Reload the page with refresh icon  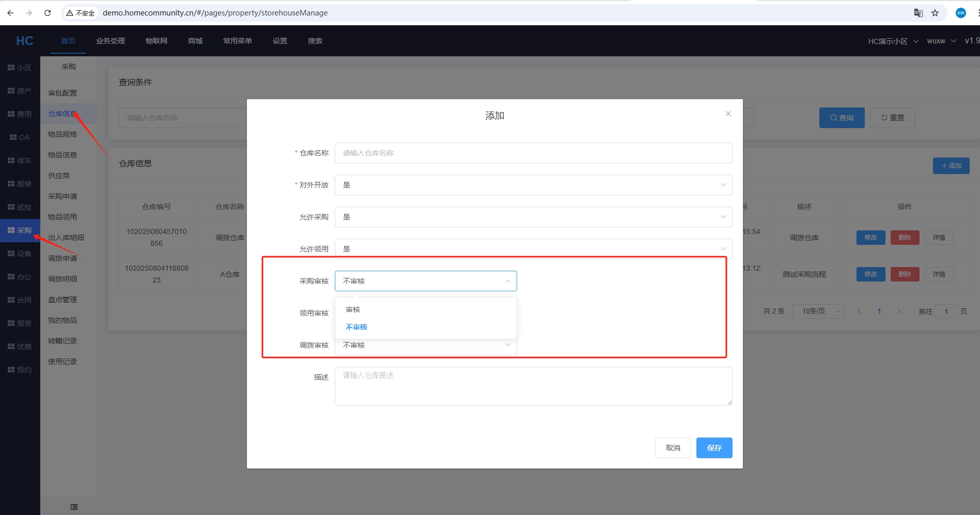48,13
